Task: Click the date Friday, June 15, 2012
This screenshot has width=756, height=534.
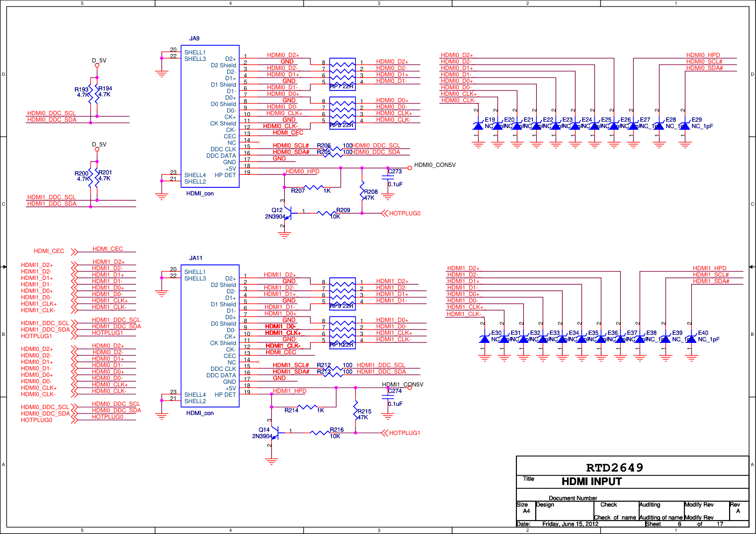Action: [570, 524]
